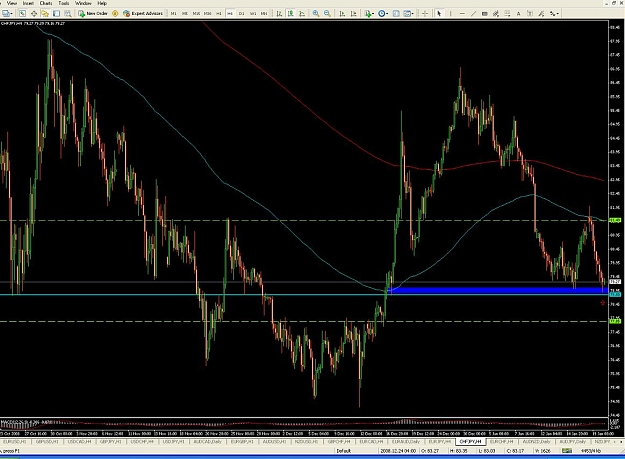This screenshot has height=459, width=625.
Task: Switch chart to M15 timeframe
Action: click(x=196, y=14)
